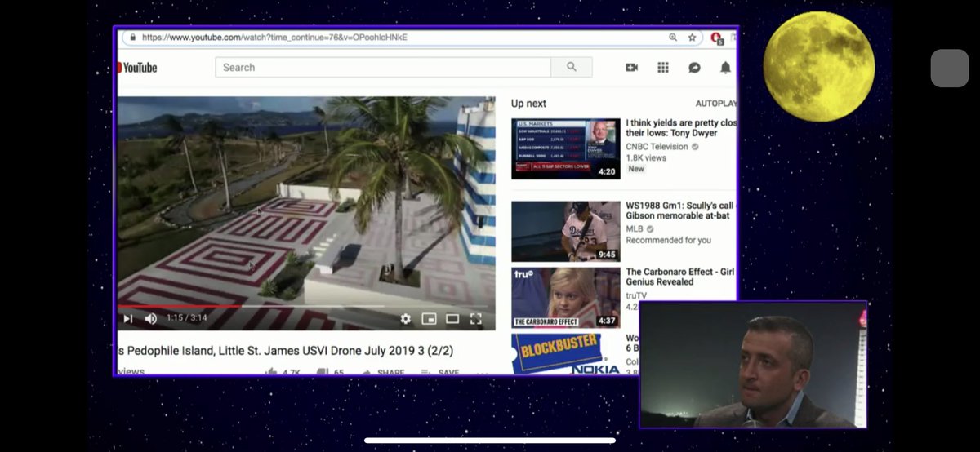Open the create video camera icon
The height and width of the screenshot is (452, 980).
coord(631,68)
